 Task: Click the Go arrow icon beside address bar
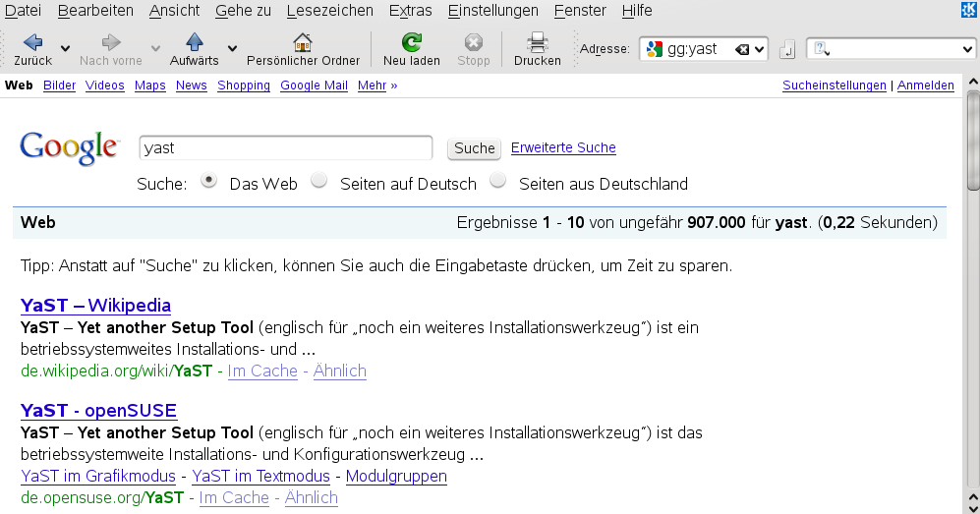click(x=787, y=49)
